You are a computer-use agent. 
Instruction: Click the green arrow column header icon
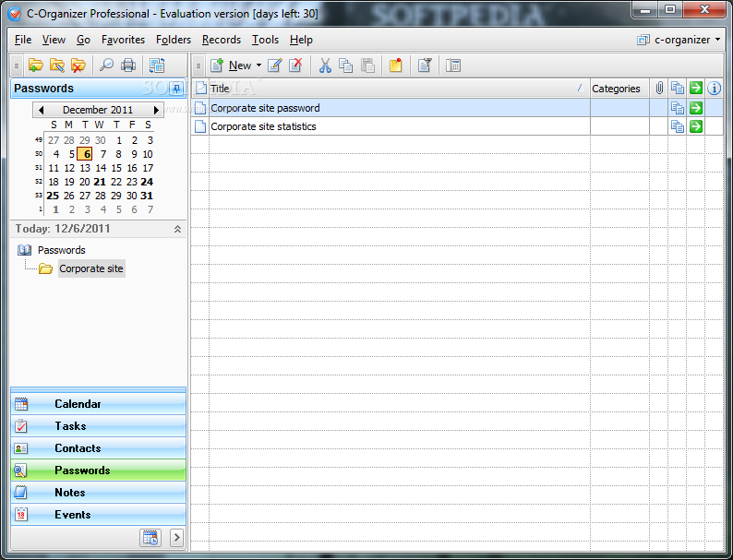(x=695, y=88)
